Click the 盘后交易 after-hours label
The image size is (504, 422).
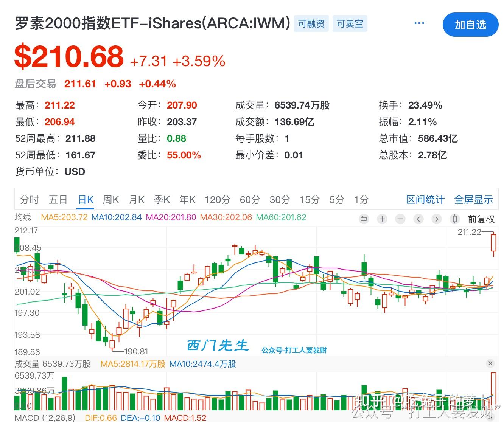35,84
